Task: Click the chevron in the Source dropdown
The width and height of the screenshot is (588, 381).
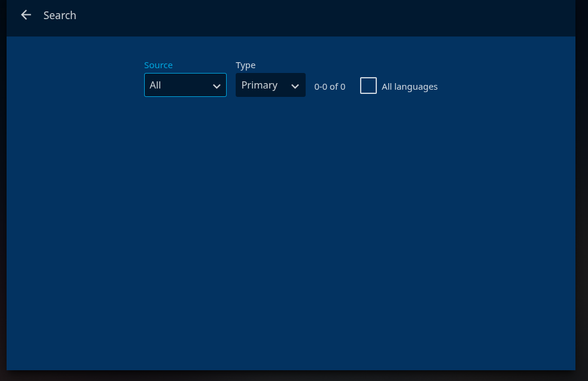Action: pyautogui.click(x=217, y=86)
